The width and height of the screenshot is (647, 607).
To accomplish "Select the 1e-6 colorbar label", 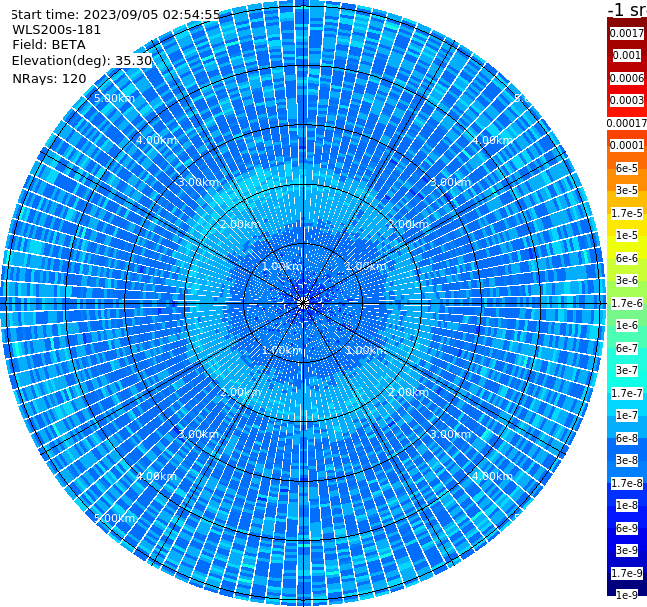I will click(627, 325).
